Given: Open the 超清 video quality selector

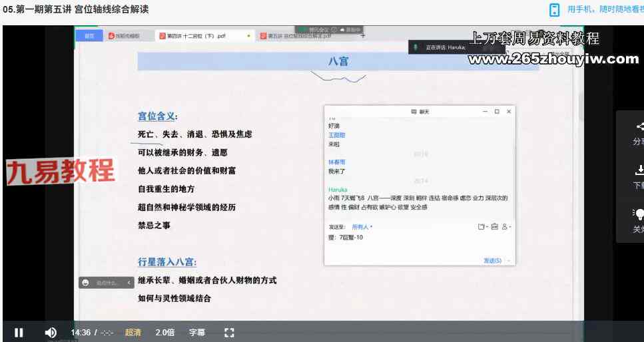Looking at the screenshot, I should (x=133, y=333).
